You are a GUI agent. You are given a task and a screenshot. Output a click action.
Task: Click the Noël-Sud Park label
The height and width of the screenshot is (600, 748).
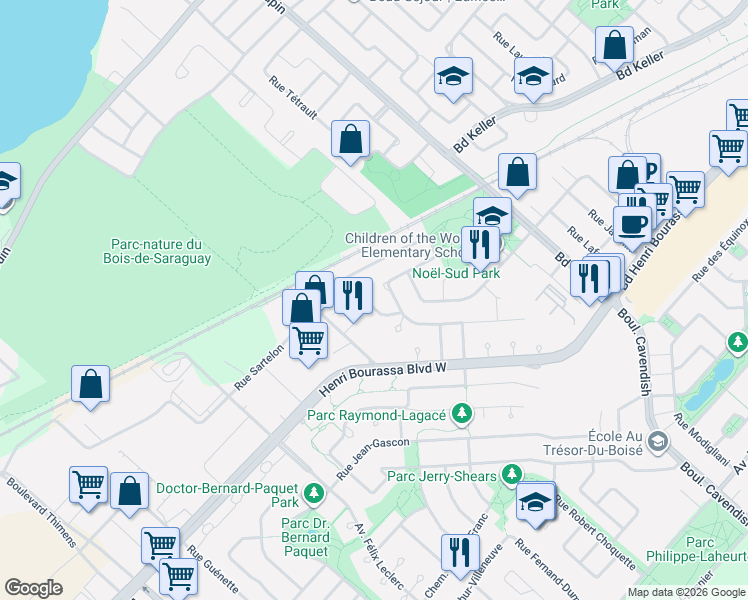coord(456,273)
